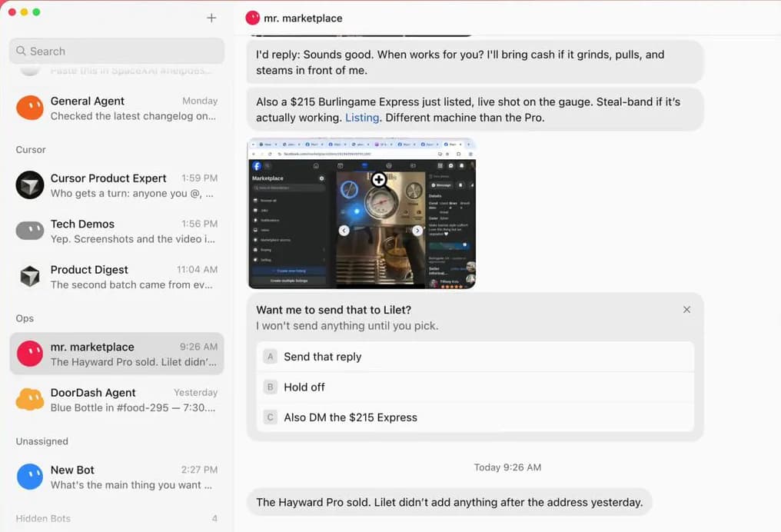The width and height of the screenshot is (781, 532).
Task: Click the plus icon to start new chat
Action: 211,18
